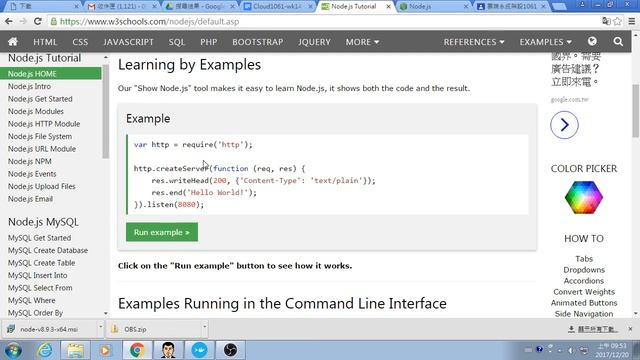Open File Explorer from the taskbar
Viewport: 640px width, 360px height.
point(76,350)
